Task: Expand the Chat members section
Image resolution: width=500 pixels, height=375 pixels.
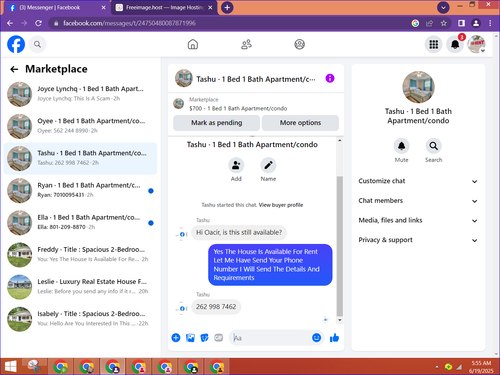Action: [x=418, y=201]
